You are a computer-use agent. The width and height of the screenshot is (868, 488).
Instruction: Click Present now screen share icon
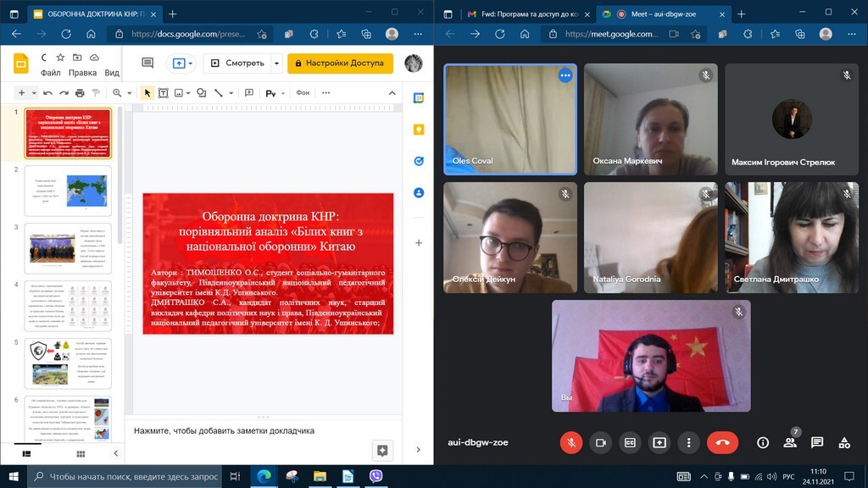coord(659,442)
